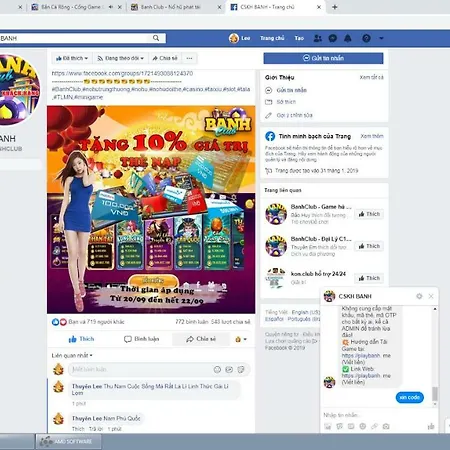This screenshot has height=450, width=450.
Task: Open Messenger icon in top bar
Action: pos(333,38)
